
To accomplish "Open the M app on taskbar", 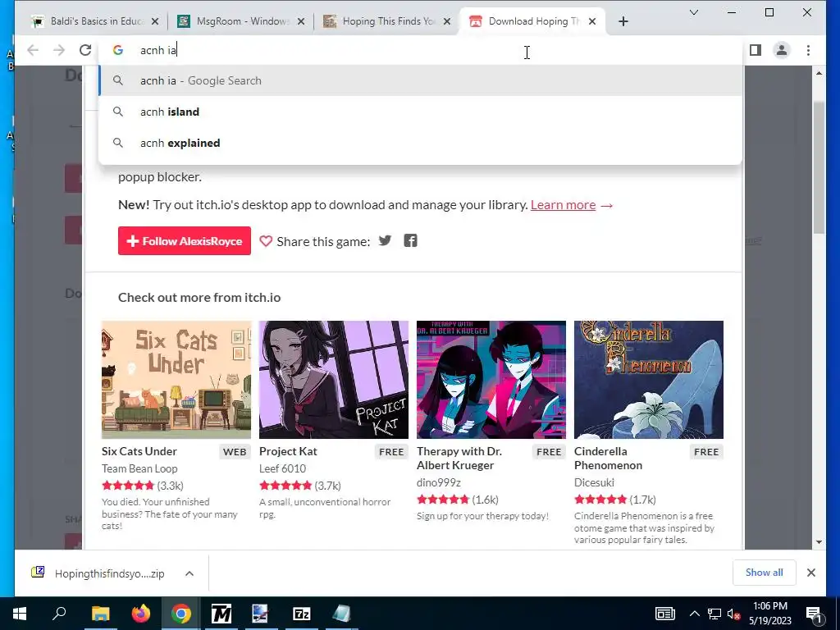I will (x=221, y=614).
